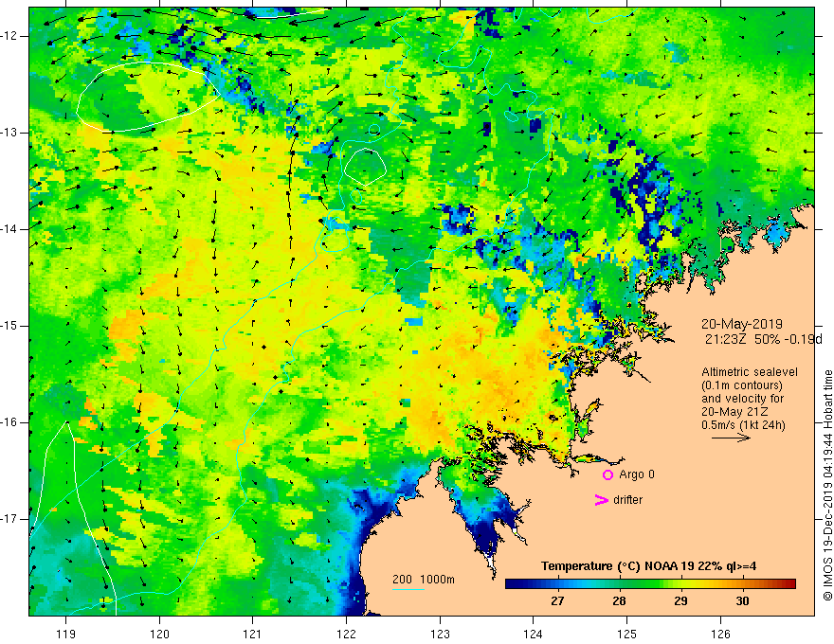Click the magenta Argo 0 circle marker
834x644 pixels.
click(x=607, y=475)
